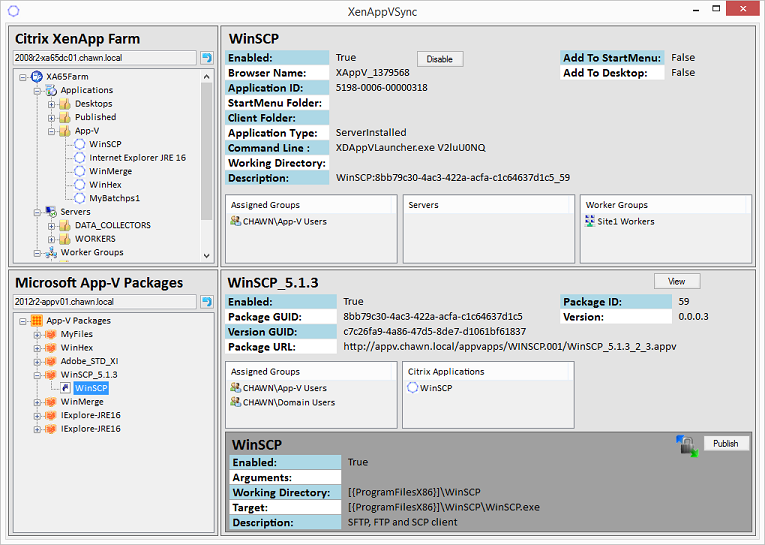This screenshot has height=545, width=765.
Task: Click Version GUID value c7c26fa9
Action: pyautogui.click(x=435, y=331)
